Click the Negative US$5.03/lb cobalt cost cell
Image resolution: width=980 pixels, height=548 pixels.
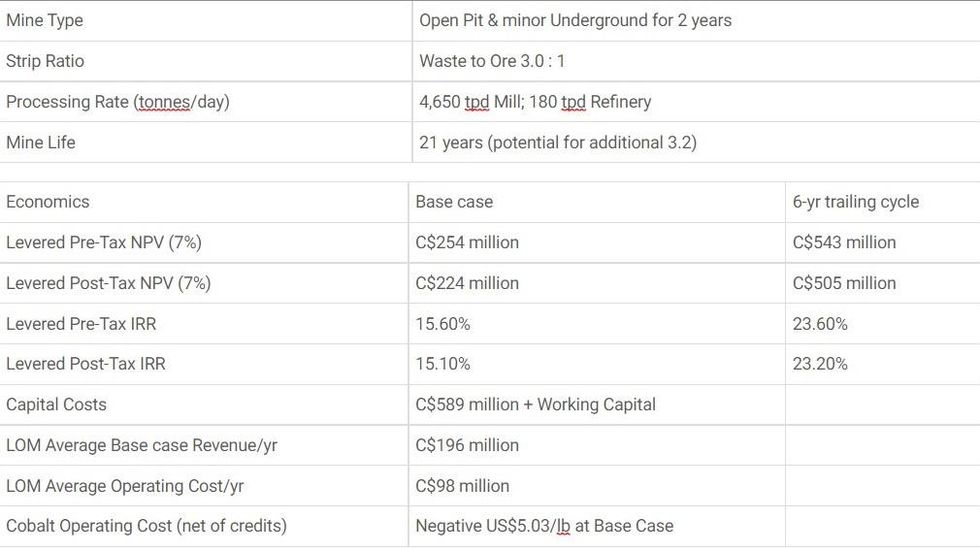coord(544,526)
